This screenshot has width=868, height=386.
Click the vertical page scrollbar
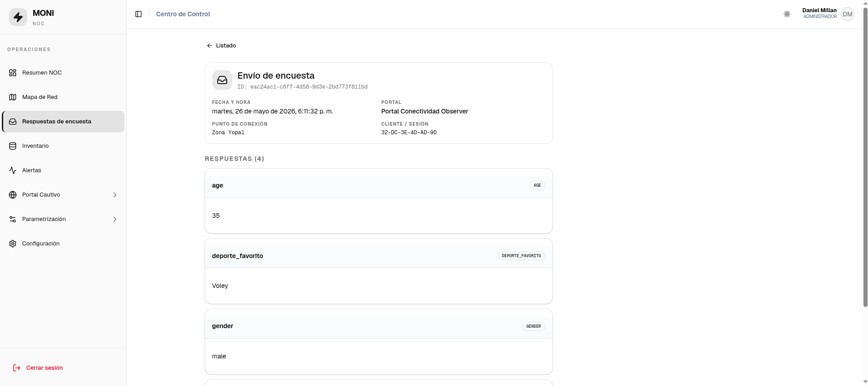pos(865,157)
